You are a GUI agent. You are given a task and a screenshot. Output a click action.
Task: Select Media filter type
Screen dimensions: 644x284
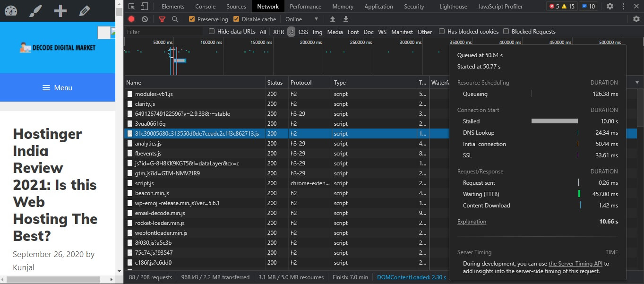coord(335,32)
